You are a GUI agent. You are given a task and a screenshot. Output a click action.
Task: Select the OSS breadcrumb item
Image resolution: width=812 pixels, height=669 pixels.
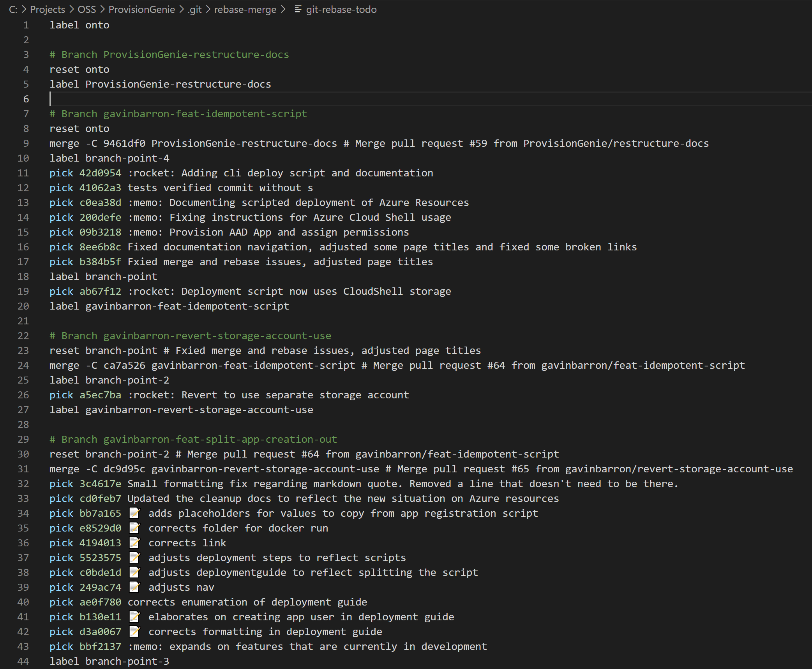[x=86, y=9]
